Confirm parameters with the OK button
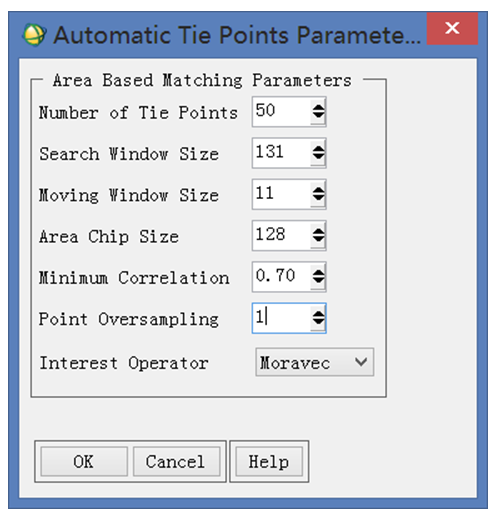This screenshot has width=498, height=522. 84,462
